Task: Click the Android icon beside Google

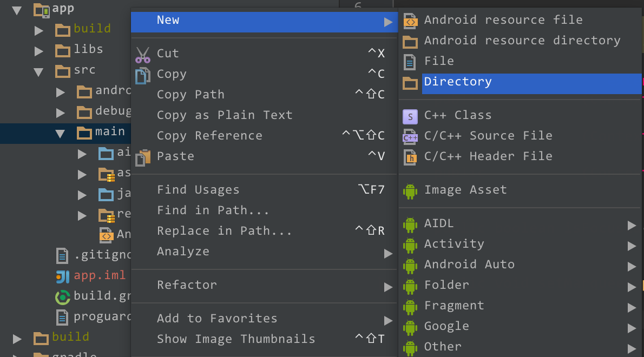Action: pos(410,327)
